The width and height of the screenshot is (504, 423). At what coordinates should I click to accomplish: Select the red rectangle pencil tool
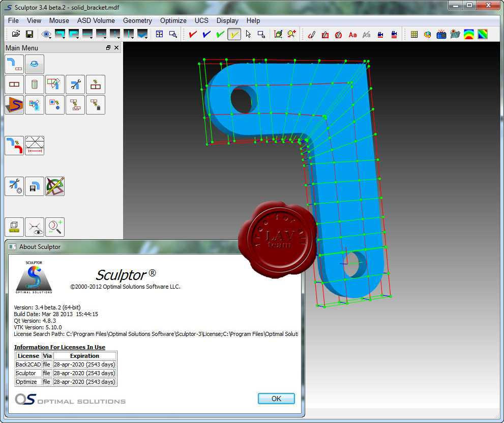325,35
